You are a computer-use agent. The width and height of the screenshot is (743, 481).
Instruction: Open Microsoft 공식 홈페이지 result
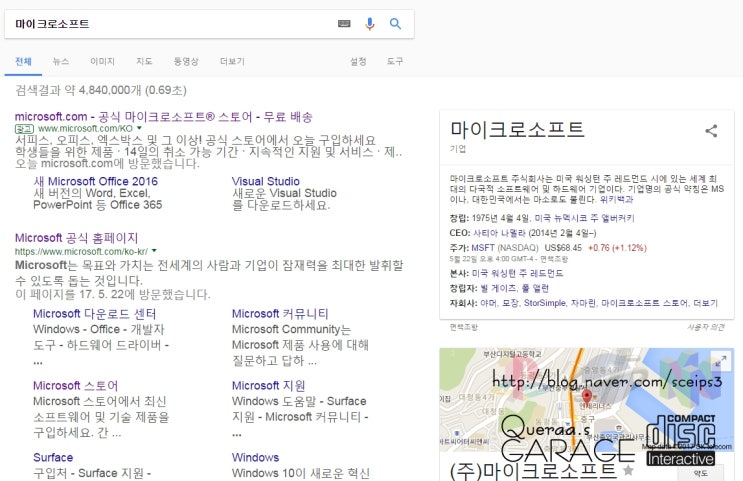76,237
